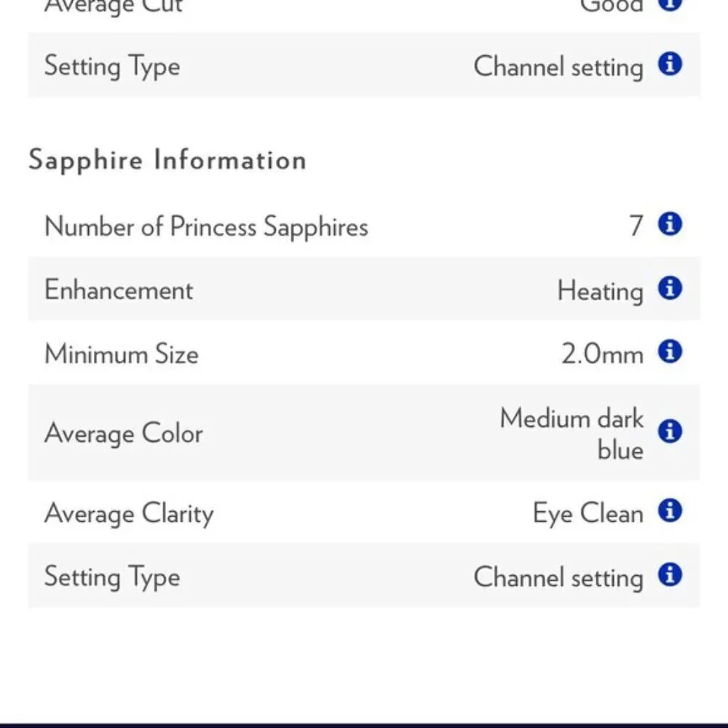Tap info icon beside Average Cut Good
728x728 pixels.
coord(670,4)
